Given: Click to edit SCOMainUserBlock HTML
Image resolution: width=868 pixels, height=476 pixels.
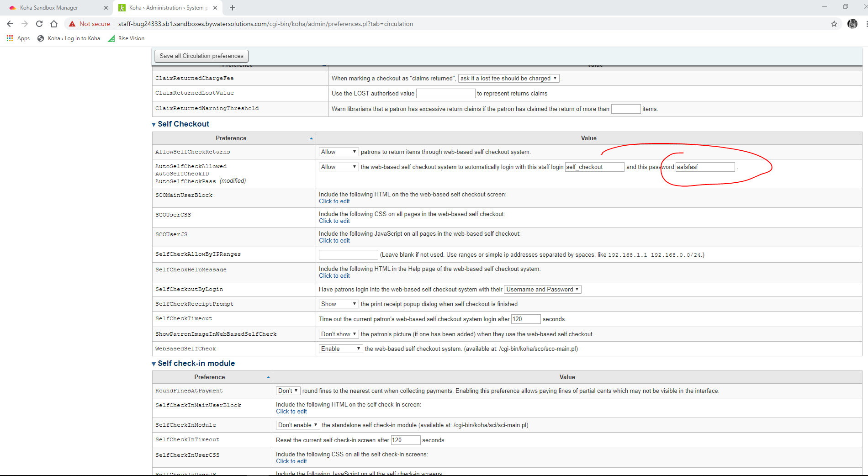Looking at the screenshot, I should pos(334,201).
